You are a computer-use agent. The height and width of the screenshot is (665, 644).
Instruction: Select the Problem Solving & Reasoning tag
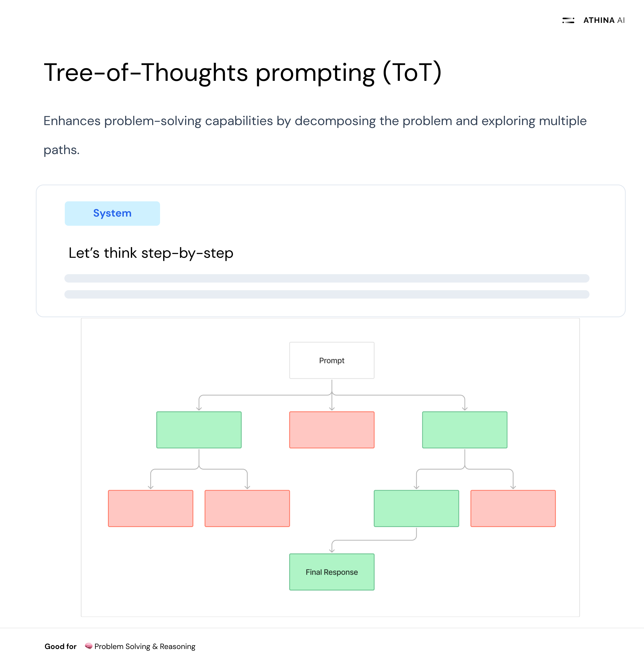click(145, 646)
